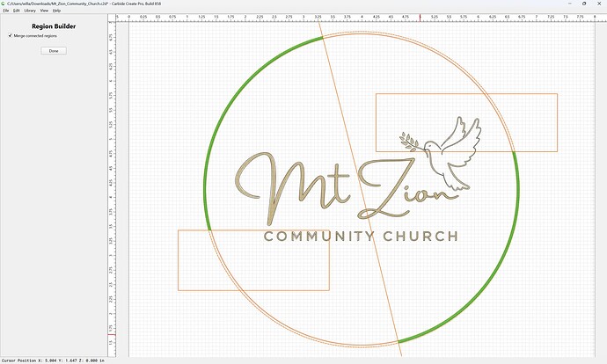Maximize the Carbide Create window
Viewport: 607px width, 364px height.
click(584, 4)
